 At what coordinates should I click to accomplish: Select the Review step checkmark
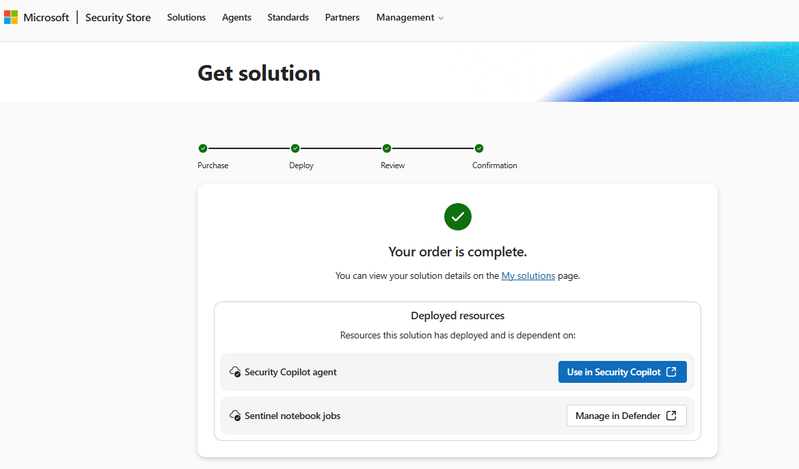[387, 148]
